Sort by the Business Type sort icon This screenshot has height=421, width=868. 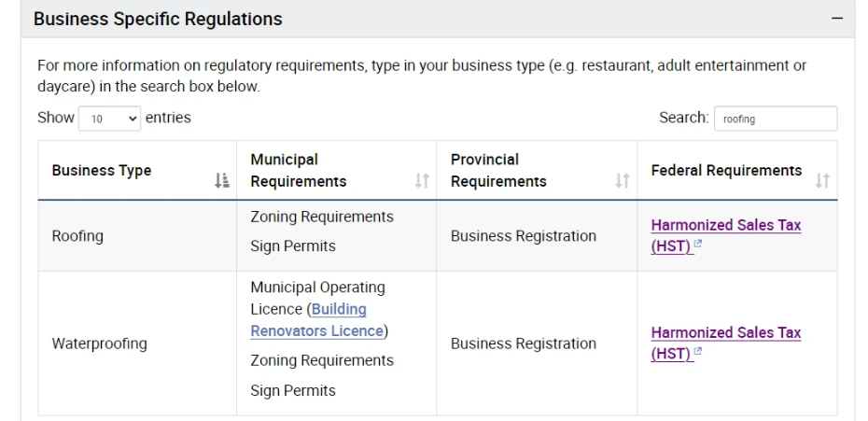(222, 180)
